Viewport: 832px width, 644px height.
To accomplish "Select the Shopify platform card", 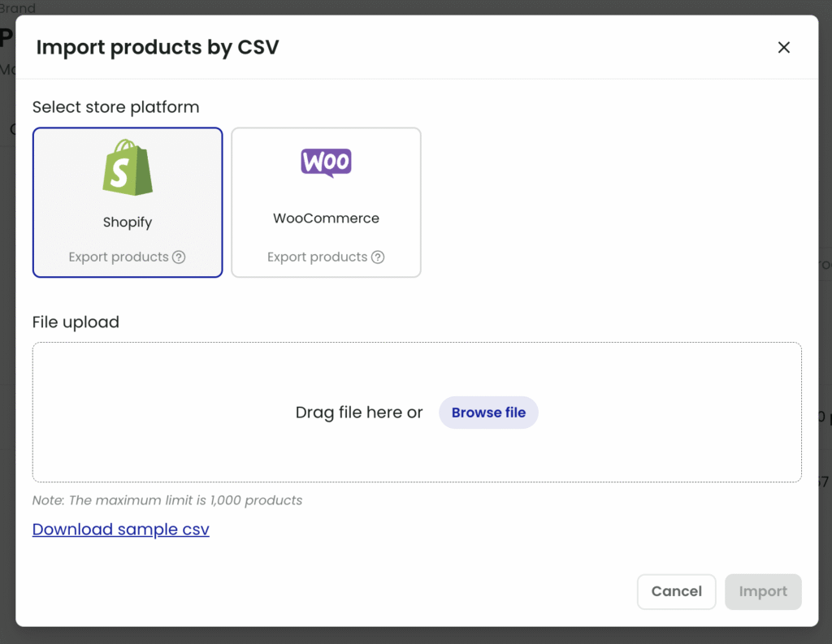I will (x=128, y=202).
